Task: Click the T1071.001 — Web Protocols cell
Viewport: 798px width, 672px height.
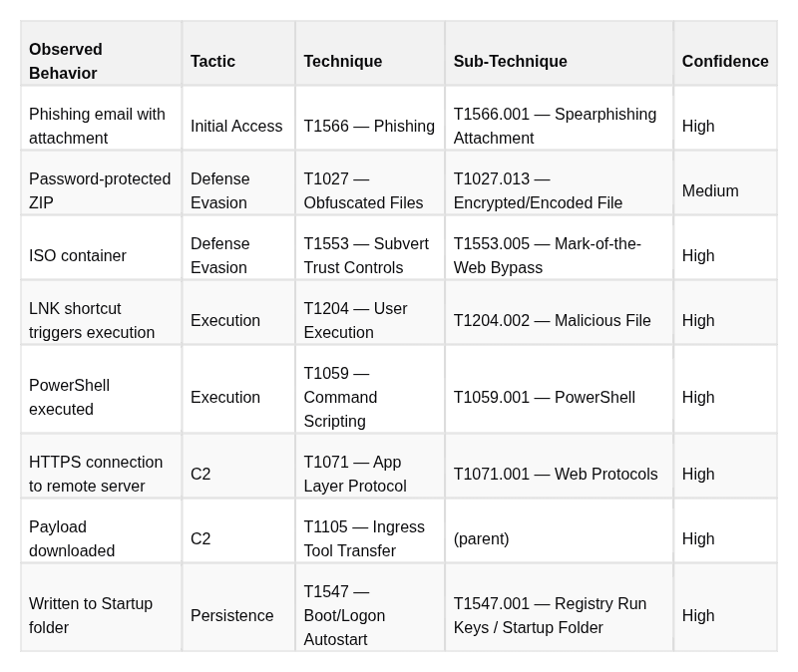Action: pos(559,466)
